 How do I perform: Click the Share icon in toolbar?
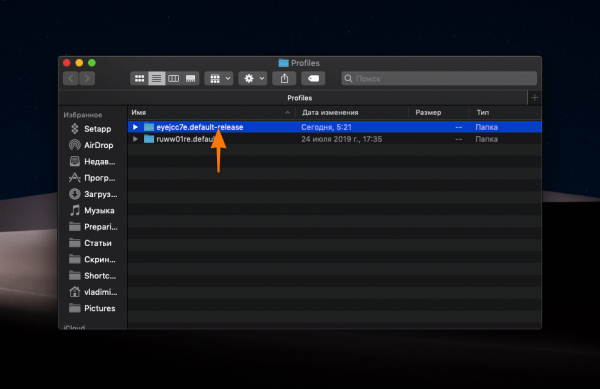coord(284,78)
